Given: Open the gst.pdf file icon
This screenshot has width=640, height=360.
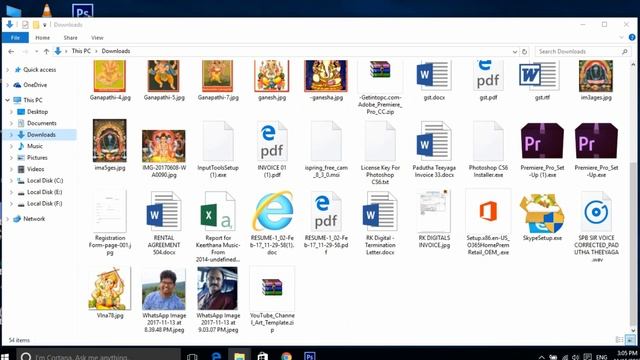Looking at the screenshot, I should click(x=488, y=76).
